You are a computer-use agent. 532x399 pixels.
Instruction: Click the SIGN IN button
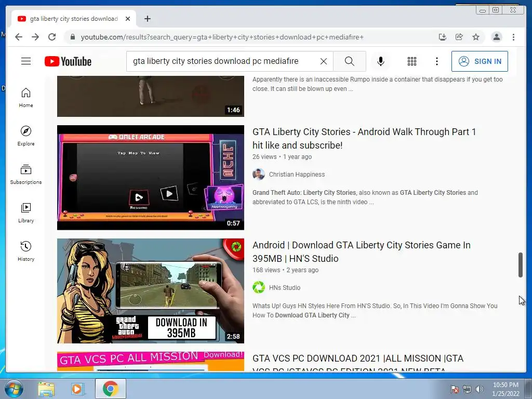point(480,61)
